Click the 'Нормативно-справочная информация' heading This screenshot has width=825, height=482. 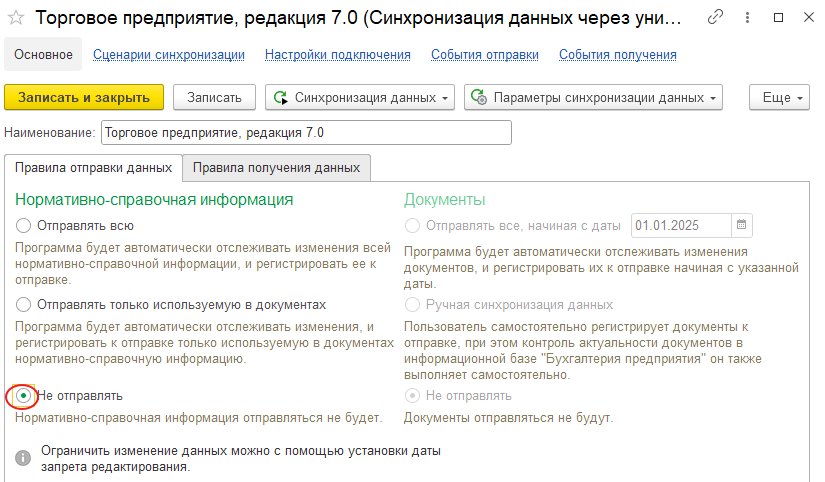(154, 200)
